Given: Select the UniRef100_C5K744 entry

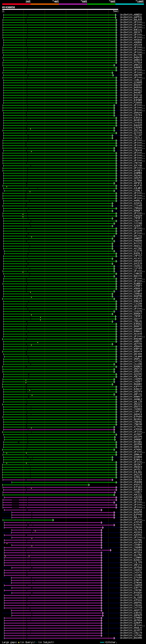Looking at the screenshot, I should pos(131,163).
